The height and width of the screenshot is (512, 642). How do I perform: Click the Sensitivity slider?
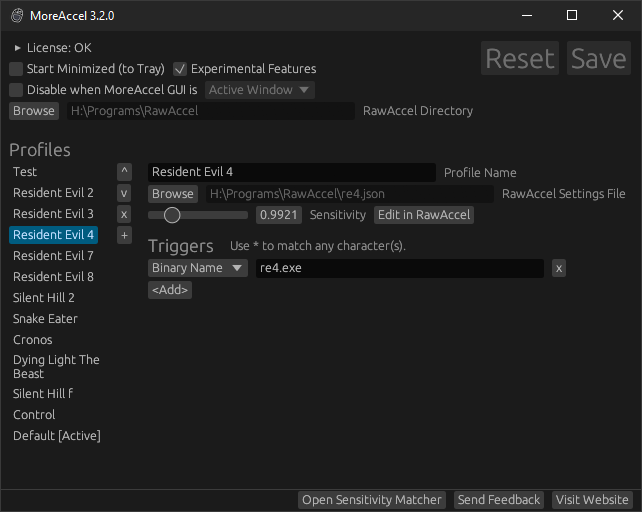pyautogui.click(x=198, y=215)
